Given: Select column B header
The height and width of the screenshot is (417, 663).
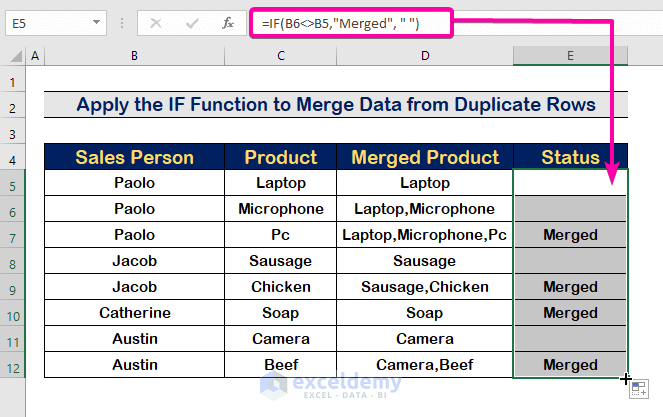Looking at the screenshot, I should (x=134, y=56).
